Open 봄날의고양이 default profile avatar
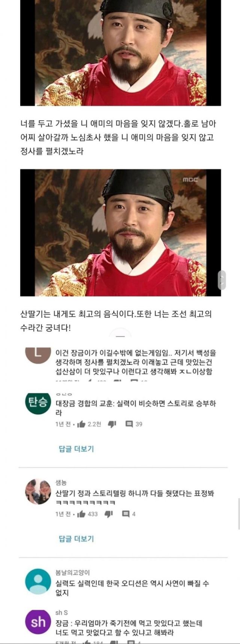Screen dimensions: 240x644 pyautogui.click(x=37, y=581)
